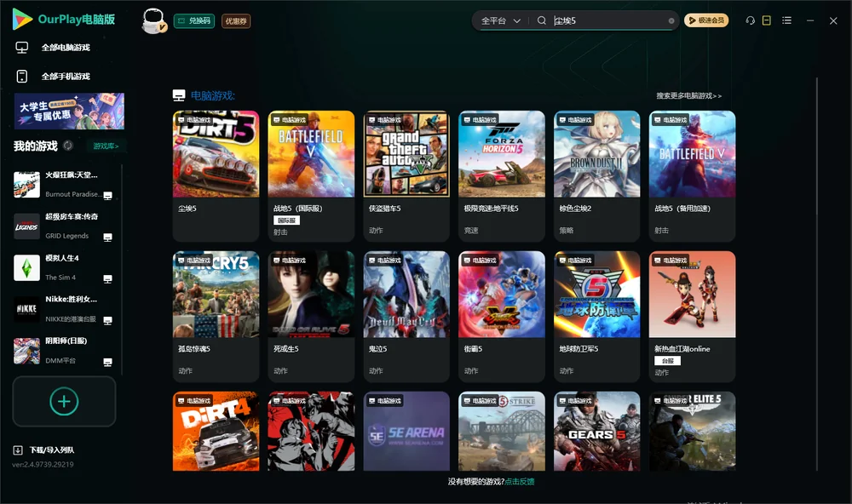852x504 pixels.
Task: Open the Grand Theft Auto V cover
Action: 406,154
